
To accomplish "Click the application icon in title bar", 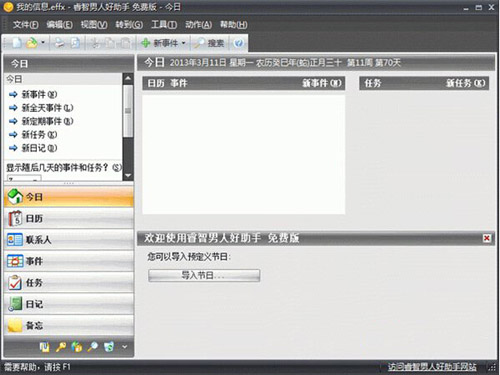I will (x=8, y=7).
